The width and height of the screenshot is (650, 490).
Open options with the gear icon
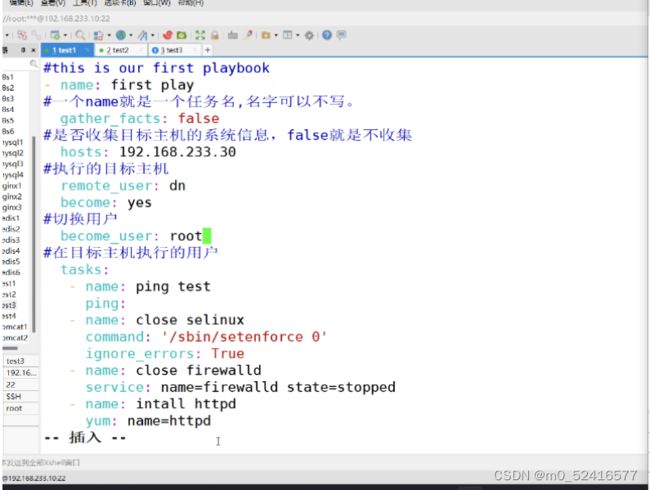[309, 35]
